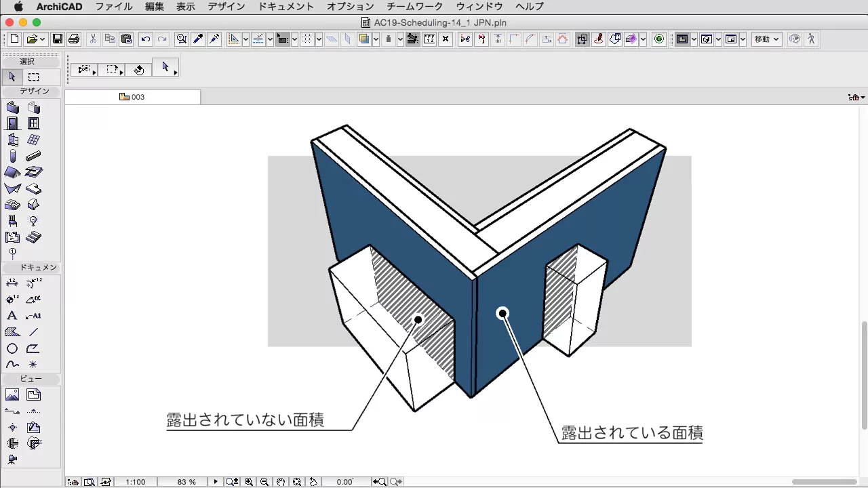Select the Column tool
Screen dimensions: 868x488
12,157
